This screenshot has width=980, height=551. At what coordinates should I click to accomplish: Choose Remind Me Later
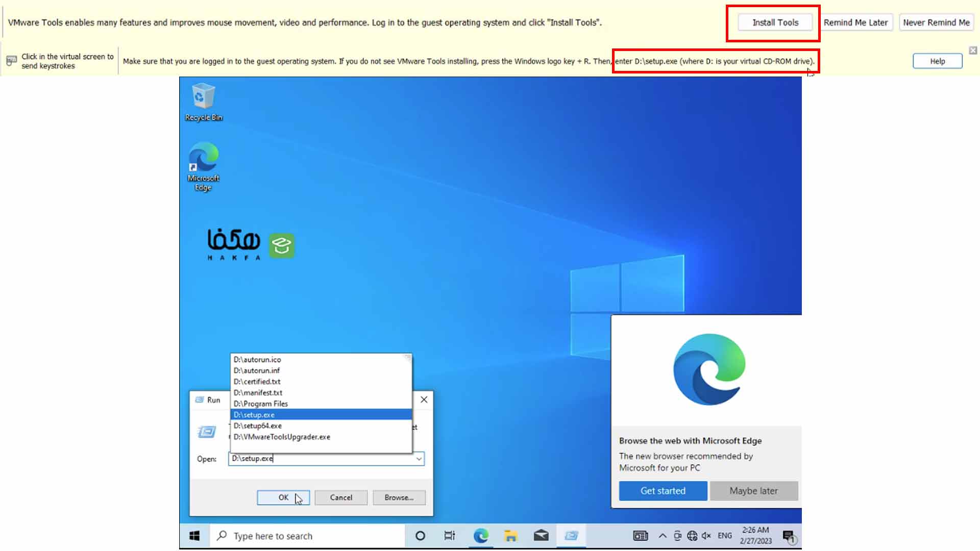(855, 22)
